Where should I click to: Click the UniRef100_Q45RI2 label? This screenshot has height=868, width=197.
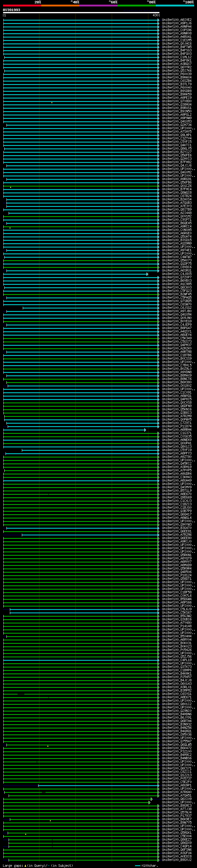(176, 463)
